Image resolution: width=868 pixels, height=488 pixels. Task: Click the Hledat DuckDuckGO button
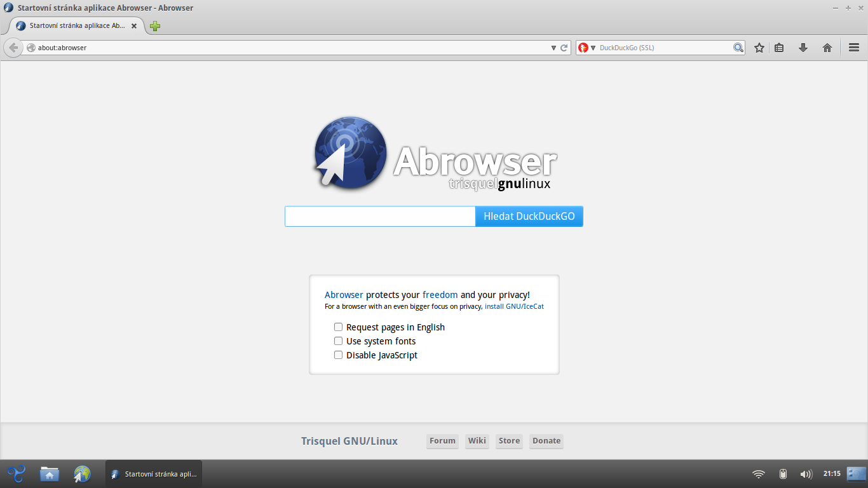click(529, 216)
